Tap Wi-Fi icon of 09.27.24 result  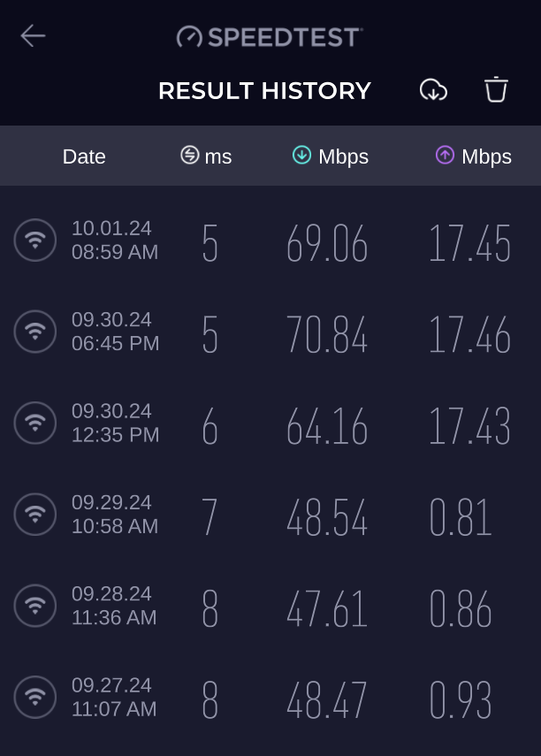tap(35, 697)
